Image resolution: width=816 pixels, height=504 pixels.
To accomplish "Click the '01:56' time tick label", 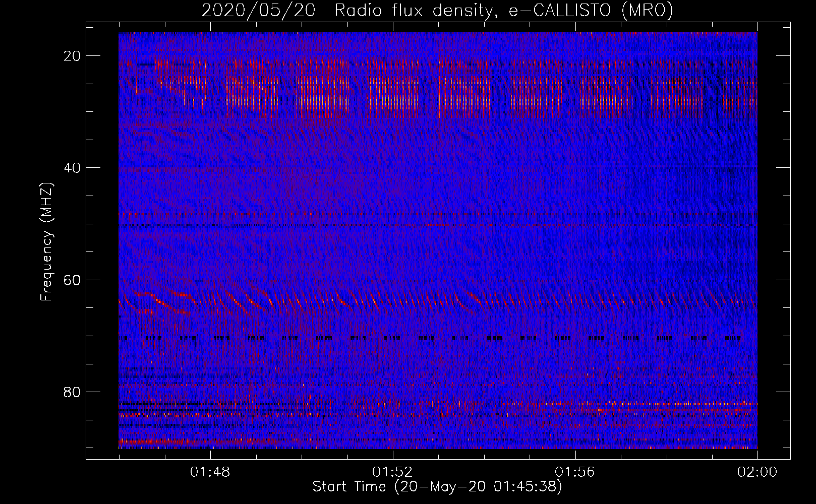I will click(x=575, y=472).
